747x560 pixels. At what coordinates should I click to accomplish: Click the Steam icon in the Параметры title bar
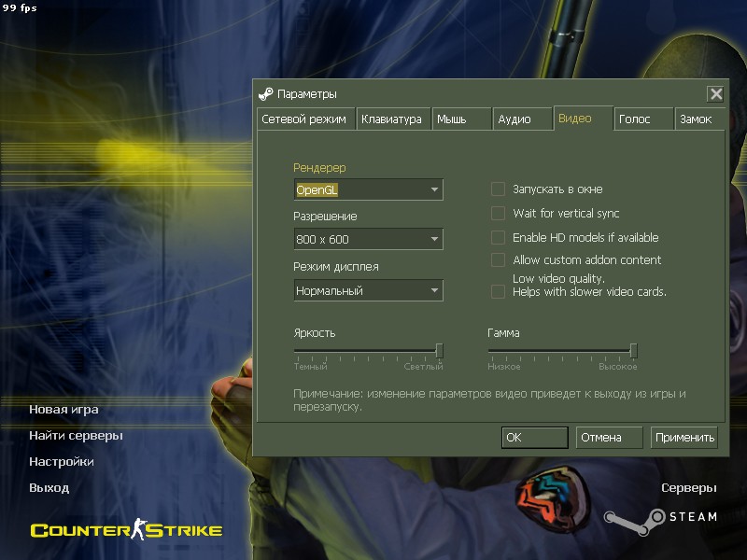coord(266,94)
